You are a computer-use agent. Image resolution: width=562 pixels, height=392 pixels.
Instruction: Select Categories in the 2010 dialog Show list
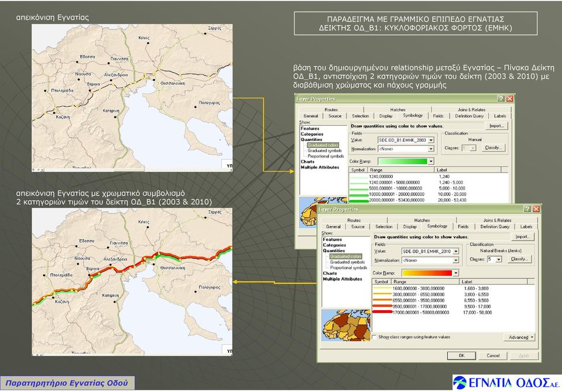pyautogui.click(x=334, y=245)
